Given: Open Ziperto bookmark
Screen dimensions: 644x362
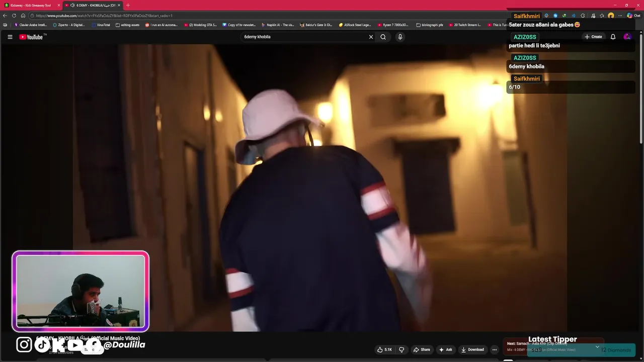Looking at the screenshot, I should pos(69,25).
